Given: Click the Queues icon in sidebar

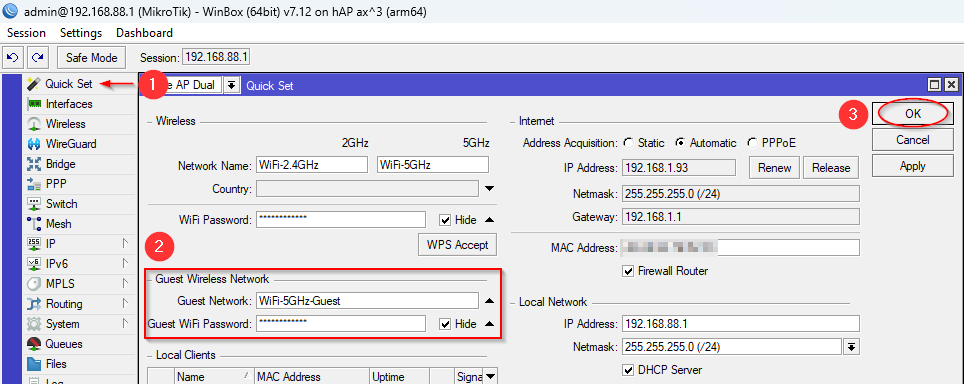Looking at the screenshot, I should (x=34, y=344).
